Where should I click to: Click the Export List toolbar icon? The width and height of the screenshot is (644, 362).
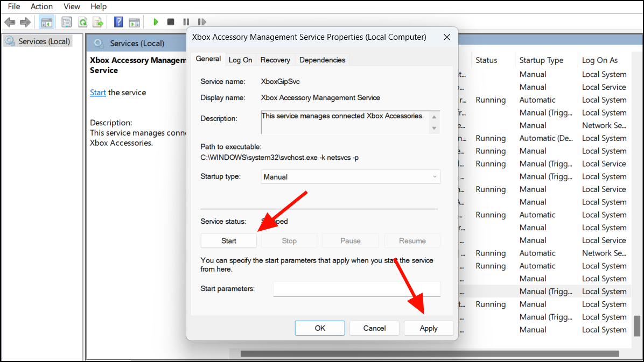[x=98, y=22]
